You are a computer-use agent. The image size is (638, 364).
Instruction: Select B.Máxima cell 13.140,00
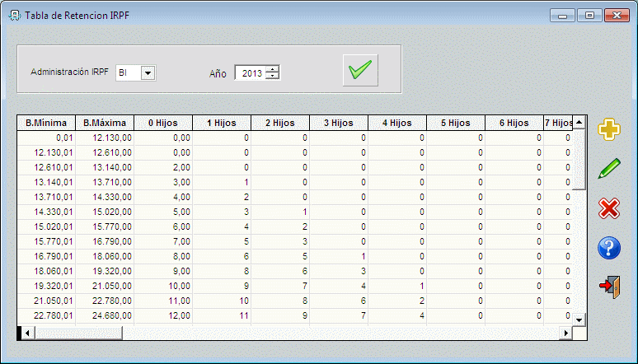click(105, 167)
